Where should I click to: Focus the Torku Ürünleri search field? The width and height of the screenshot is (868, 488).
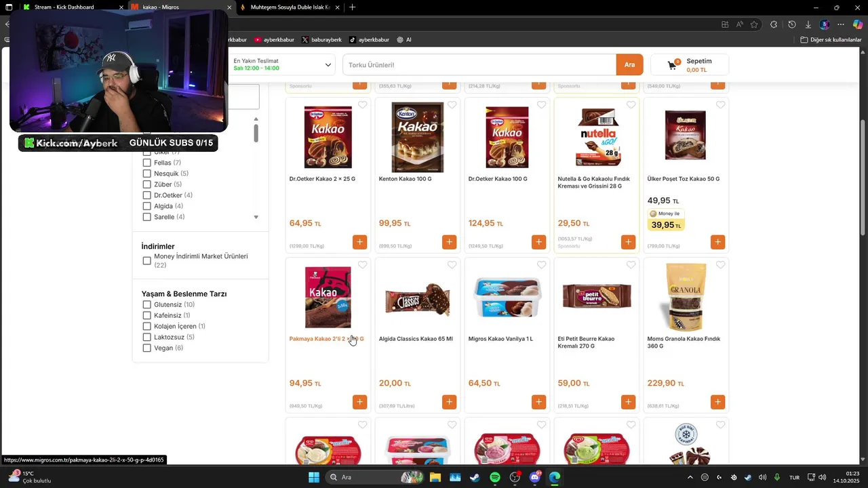(x=479, y=64)
